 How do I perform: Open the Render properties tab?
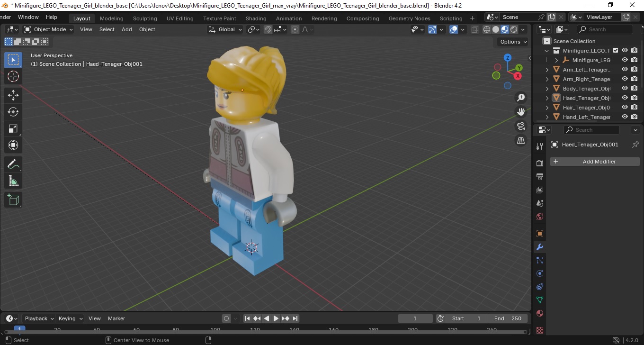(539, 163)
